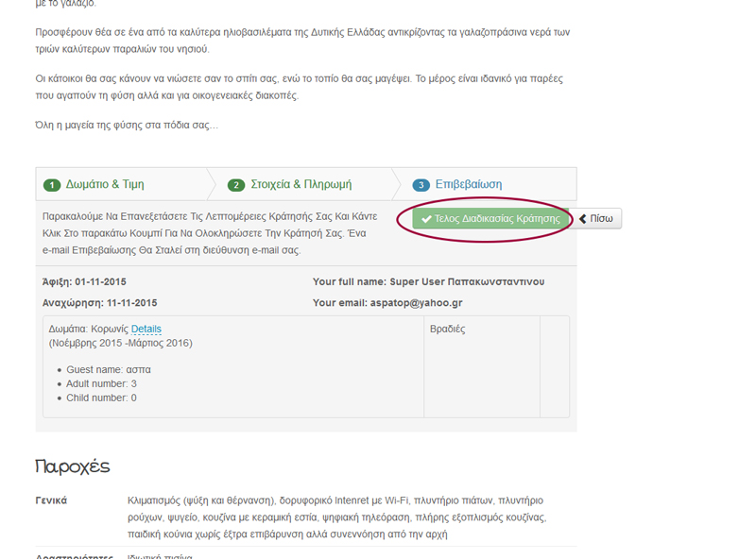The width and height of the screenshot is (756, 559).
Task: Go to the Στοιχεία & Πληρωμή step
Action: [301, 184]
